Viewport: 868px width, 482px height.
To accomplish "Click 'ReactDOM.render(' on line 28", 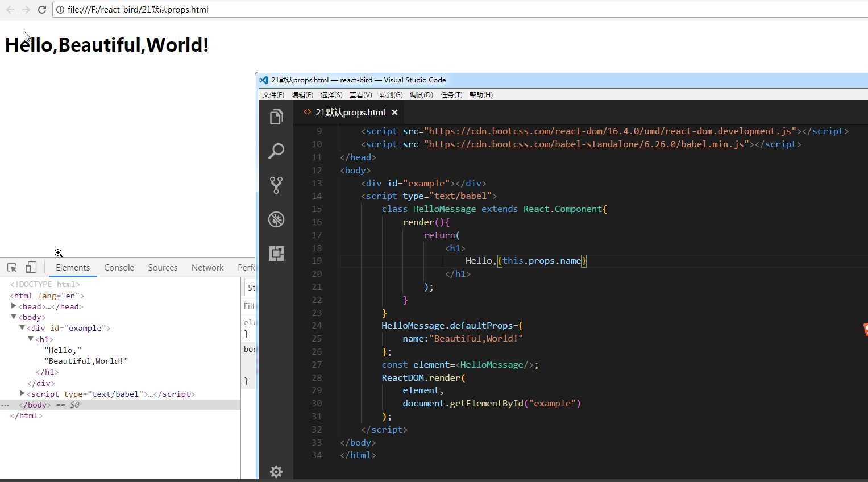I will [423, 378].
